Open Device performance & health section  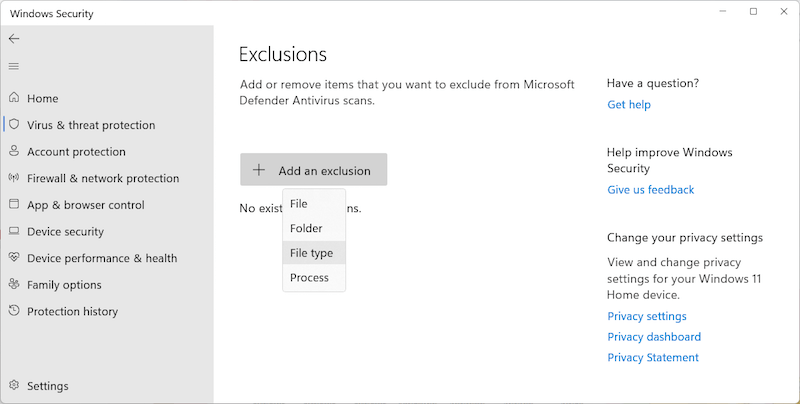point(102,258)
